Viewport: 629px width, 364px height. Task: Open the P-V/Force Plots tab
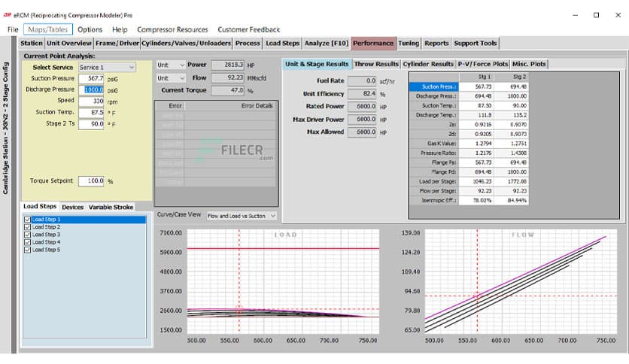coord(483,64)
